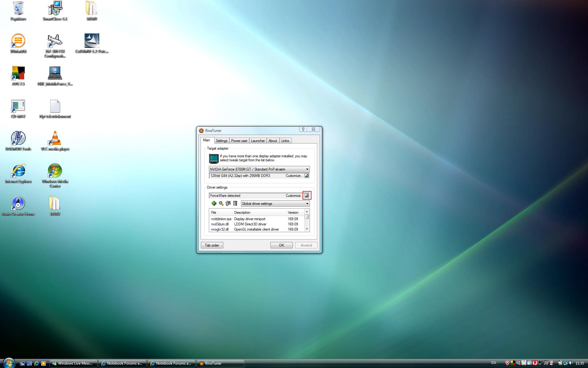
Task: Select the Papirkurv recycle bin icon
Action: [18, 11]
